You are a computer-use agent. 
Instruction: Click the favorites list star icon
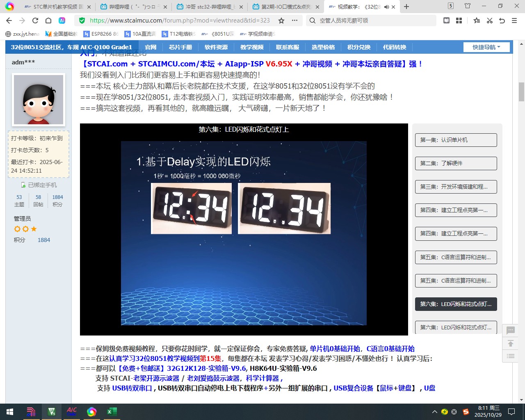tap(477, 21)
